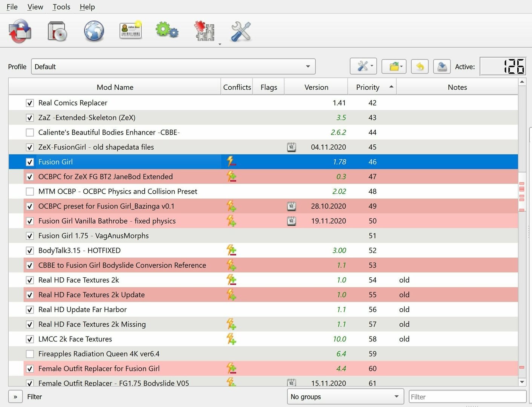Open the Profiles ID card icon
532x407 pixels.
[x=130, y=31]
